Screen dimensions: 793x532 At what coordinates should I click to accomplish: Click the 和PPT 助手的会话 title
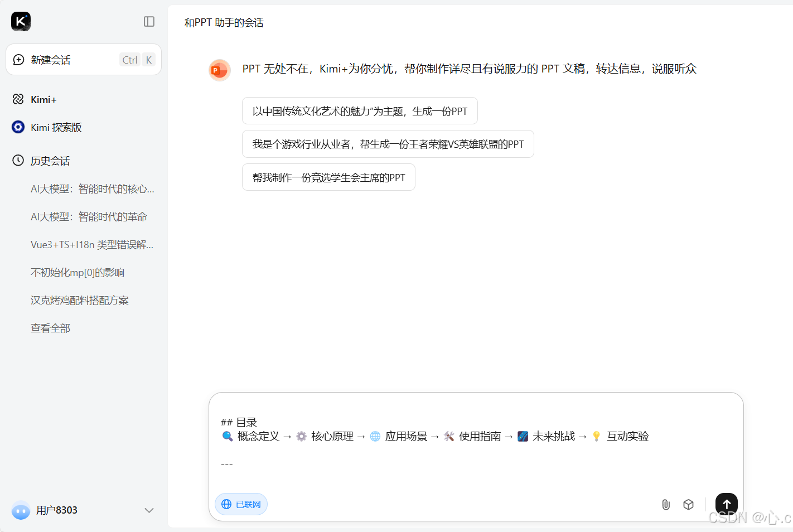[224, 23]
